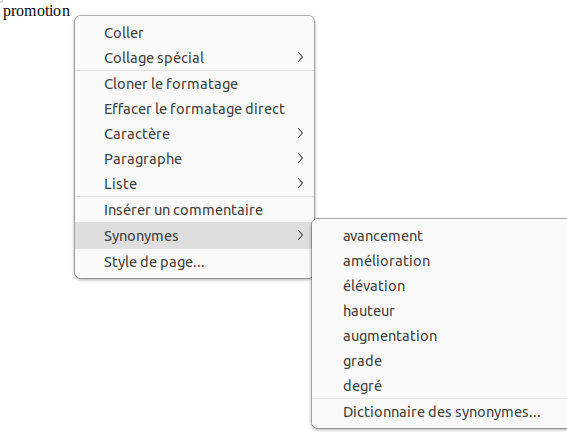Choose the synonym élévation
The width and height of the screenshot is (567, 432).
tap(440, 286)
